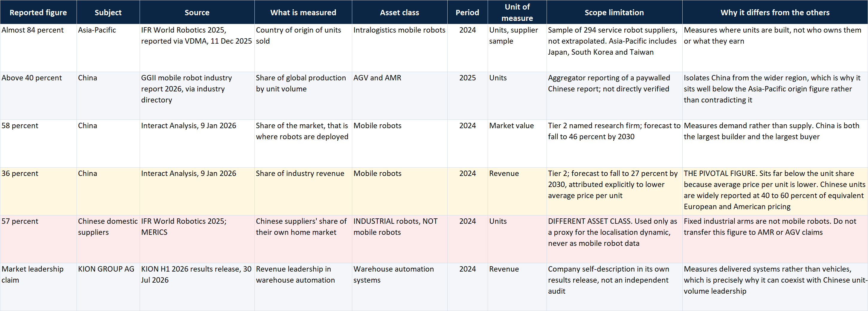
Task: Select the KION H1 2026 results release cell
Action: [197, 287]
